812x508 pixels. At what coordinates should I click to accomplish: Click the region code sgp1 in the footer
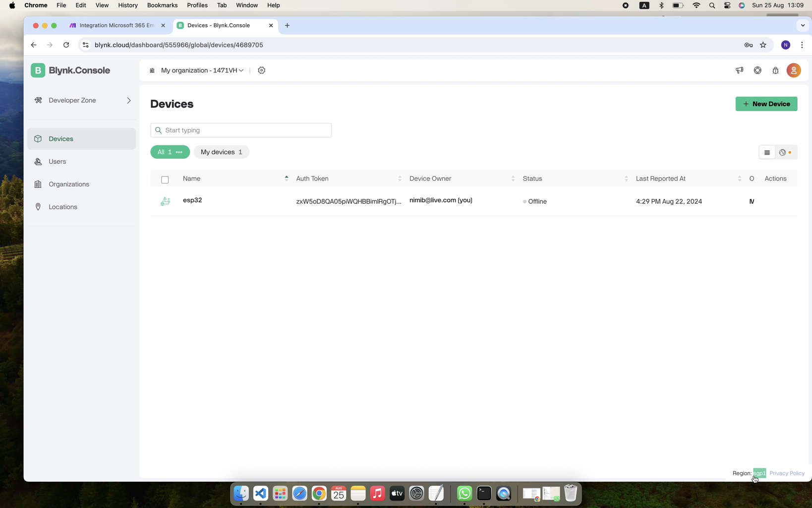pyautogui.click(x=759, y=473)
